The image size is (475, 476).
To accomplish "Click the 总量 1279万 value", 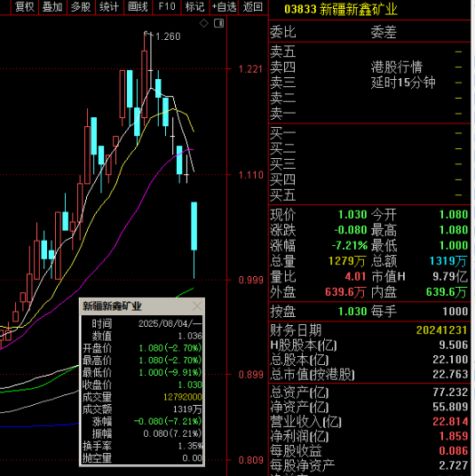I will tap(347, 261).
